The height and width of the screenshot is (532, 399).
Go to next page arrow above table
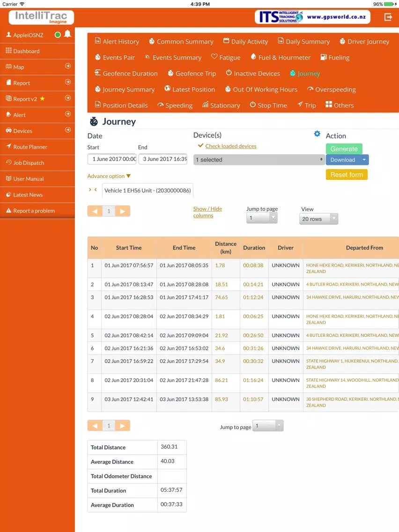[123, 211]
